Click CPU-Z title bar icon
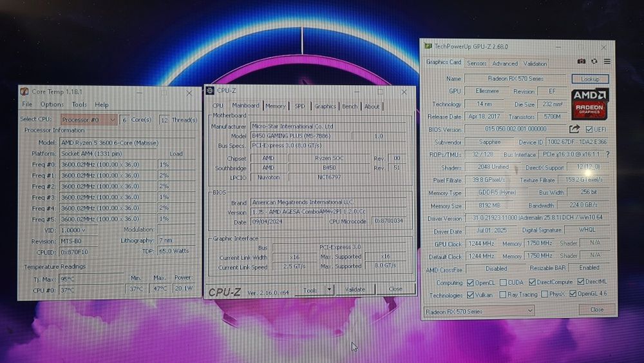The image size is (644, 363). [211, 90]
